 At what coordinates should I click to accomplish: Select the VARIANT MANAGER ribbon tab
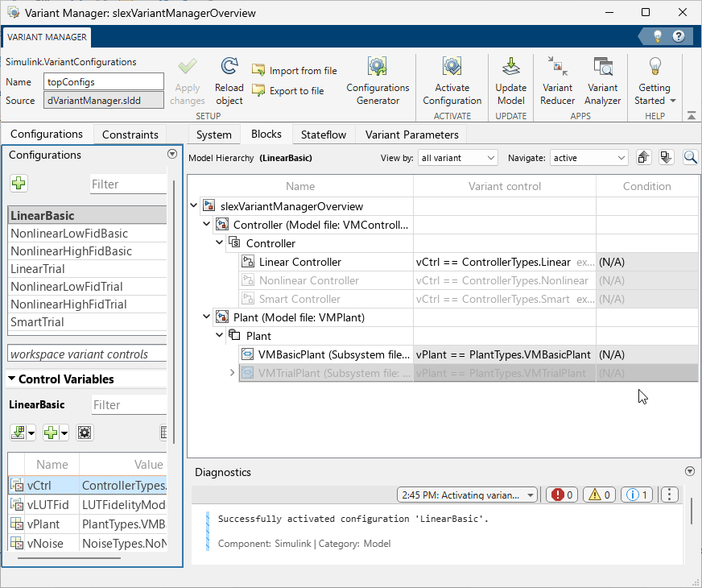pyautogui.click(x=47, y=37)
